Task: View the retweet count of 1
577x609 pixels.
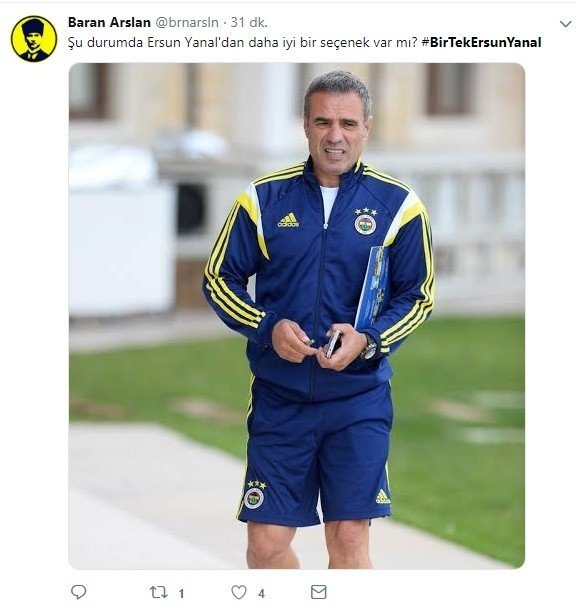Action: (181, 593)
